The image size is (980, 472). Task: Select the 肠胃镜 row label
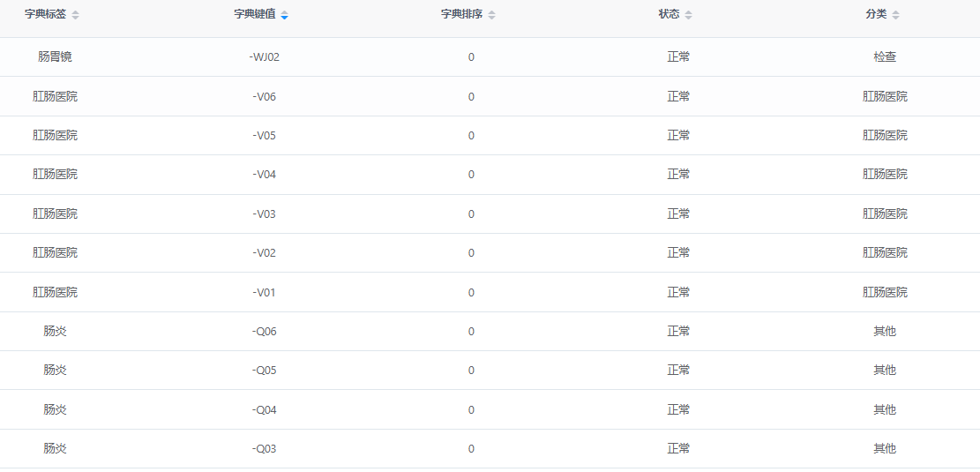[55, 56]
